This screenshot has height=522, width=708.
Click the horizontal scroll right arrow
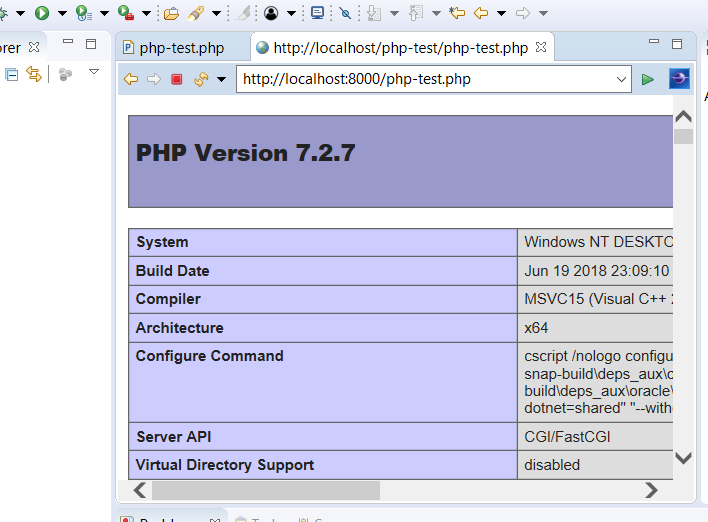pos(651,490)
